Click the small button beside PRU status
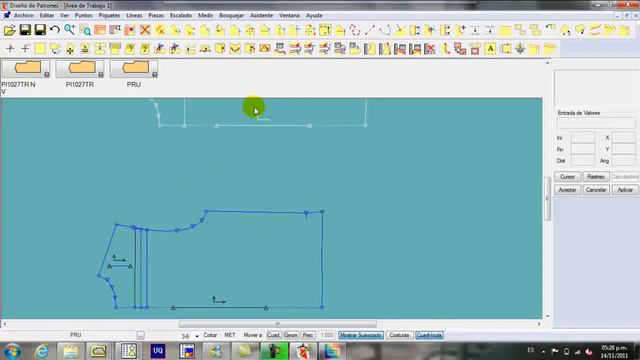The height and width of the screenshot is (360, 640). pos(140,336)
